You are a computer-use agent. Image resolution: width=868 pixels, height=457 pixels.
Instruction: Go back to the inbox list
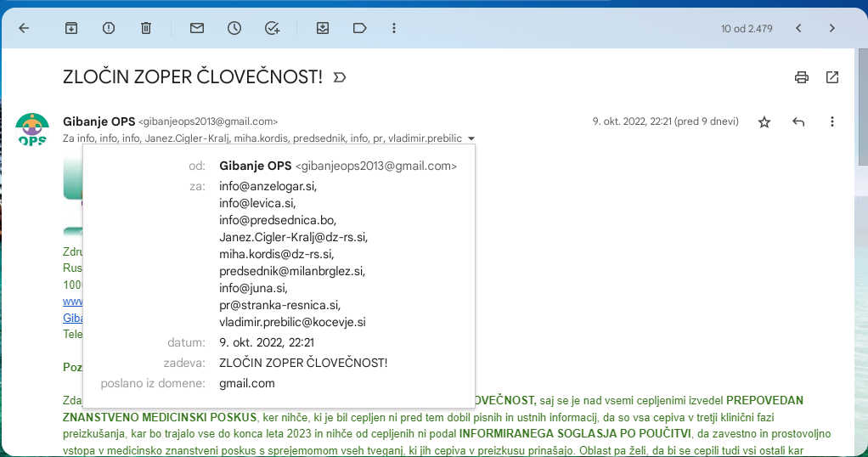(24, 28)
